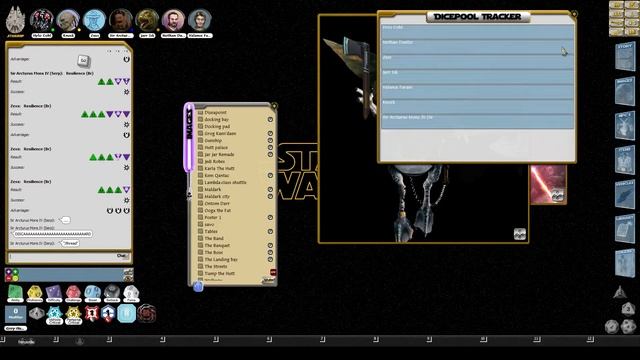Viewport: 640px width, 360px height.
Task: Pick the light blue Boost die
Action: (x=93, y=293)
